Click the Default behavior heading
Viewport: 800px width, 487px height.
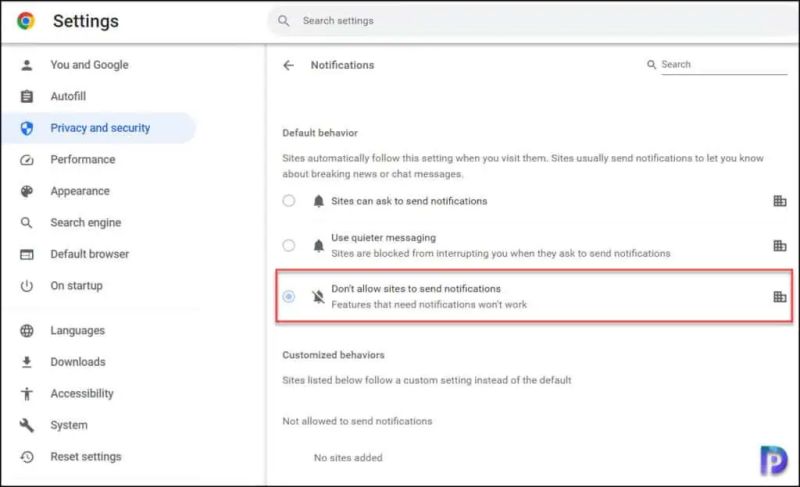(x=320, y=133)
